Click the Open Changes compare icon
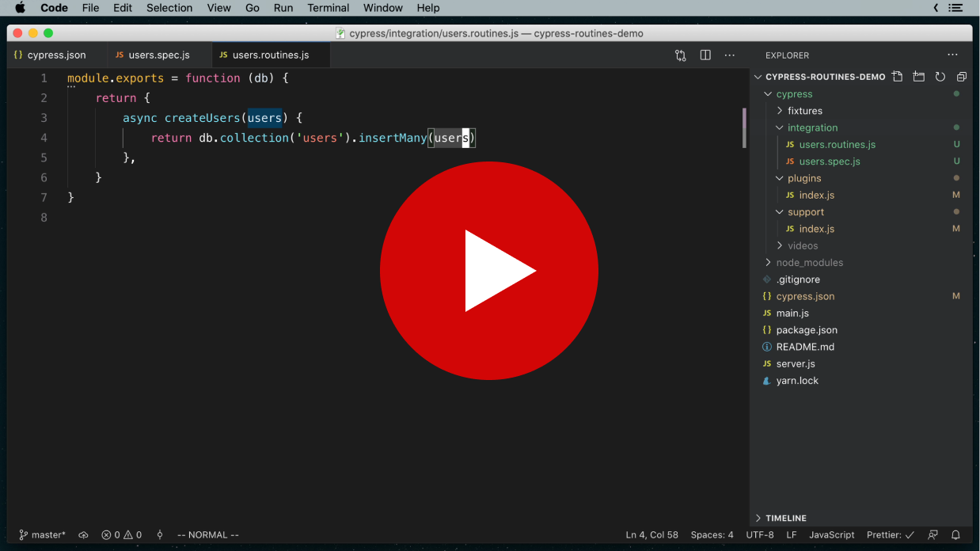This screenshot has height=551, width=980. click(x=681, y=55)
